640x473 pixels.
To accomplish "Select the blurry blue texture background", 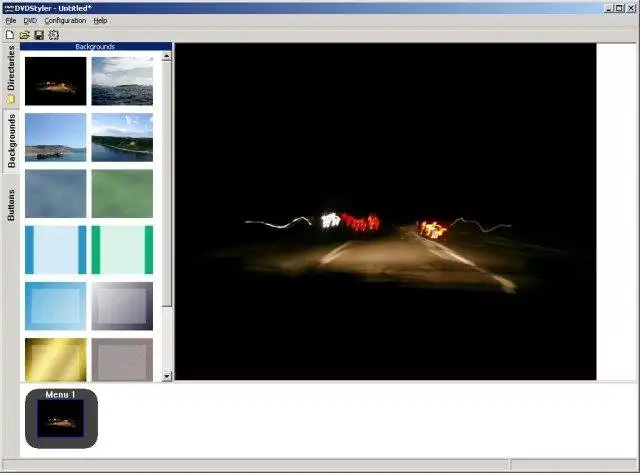I will click(x=56, y=193).
